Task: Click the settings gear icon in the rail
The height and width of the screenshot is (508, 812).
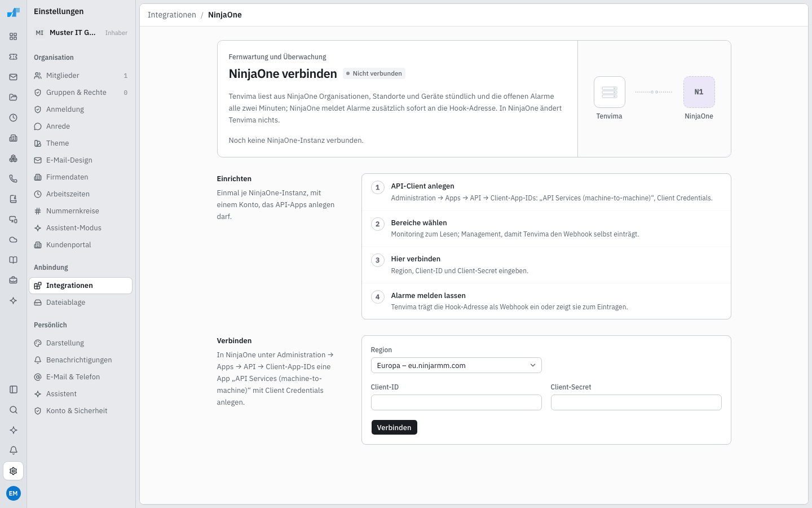Action: pos(14,471)
